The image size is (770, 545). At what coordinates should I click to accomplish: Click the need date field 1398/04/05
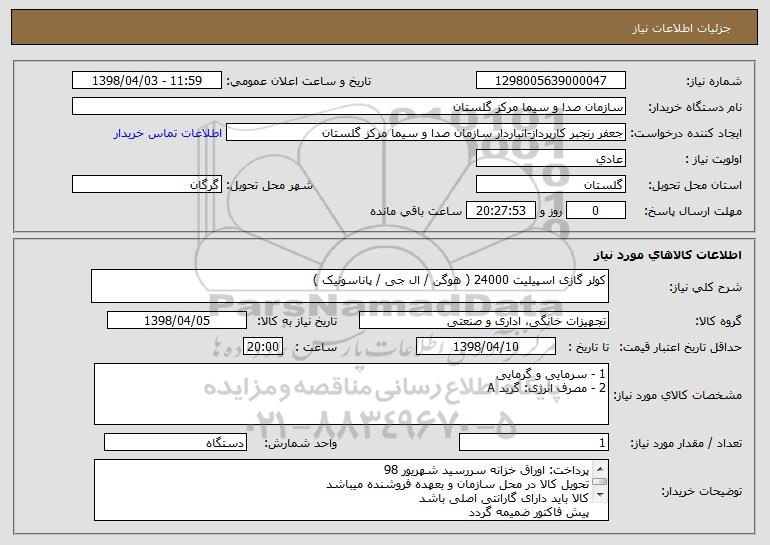pyautogui.click(x=177, y=321)
